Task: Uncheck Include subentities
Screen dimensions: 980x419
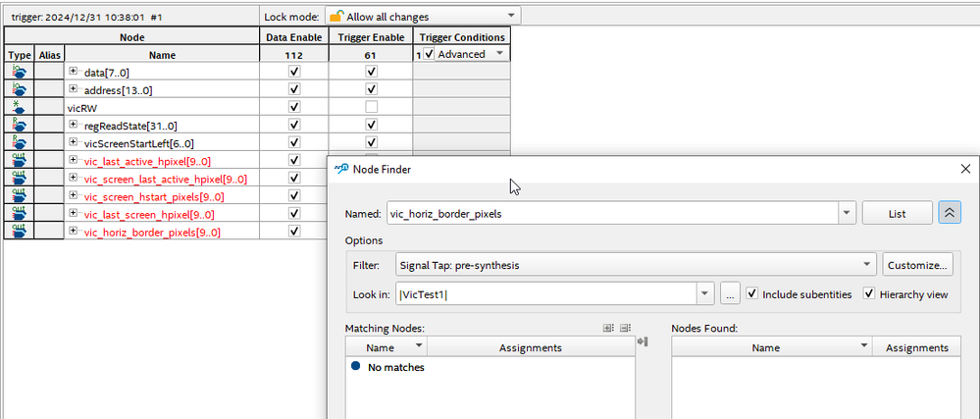Action: point(752,293)
